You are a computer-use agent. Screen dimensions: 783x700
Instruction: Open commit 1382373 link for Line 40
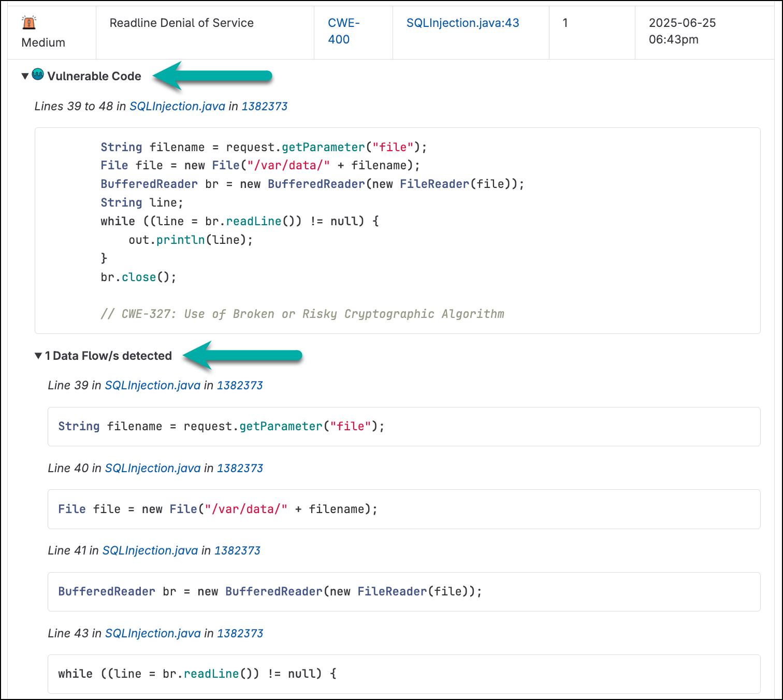click(x=240, y=468)
